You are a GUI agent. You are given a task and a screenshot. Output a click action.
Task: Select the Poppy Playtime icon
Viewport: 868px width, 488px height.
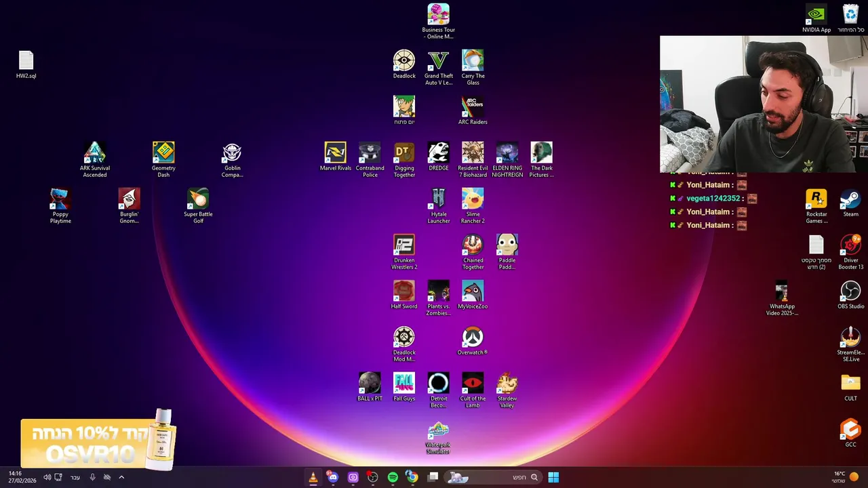click(x=60, y=206)
